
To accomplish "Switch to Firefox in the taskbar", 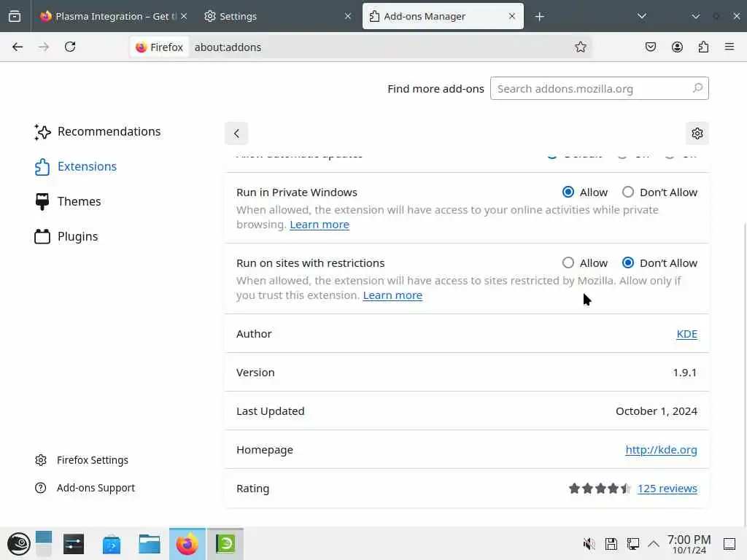I will click(187, 544).
